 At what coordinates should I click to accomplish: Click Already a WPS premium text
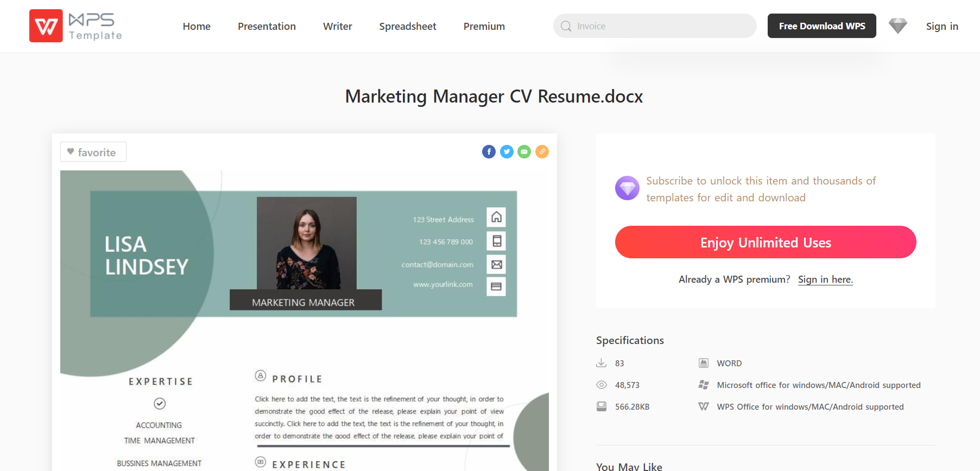tap(734, 279)
